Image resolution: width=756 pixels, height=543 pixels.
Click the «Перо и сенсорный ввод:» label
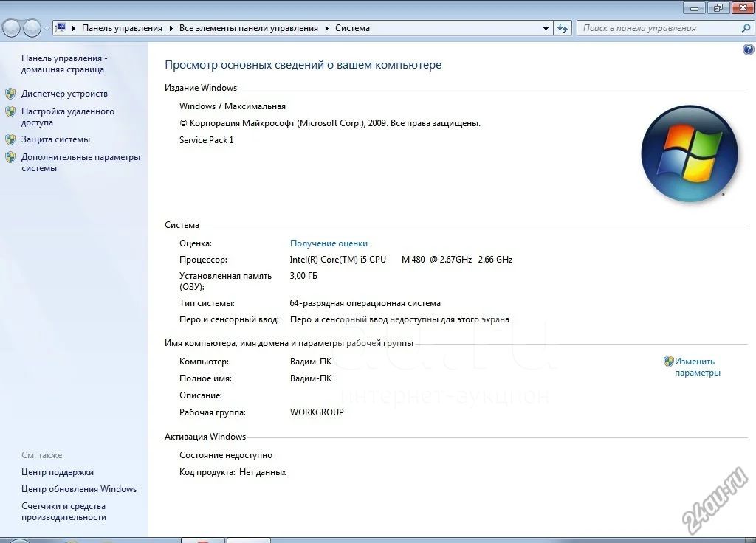pos(229,319)
